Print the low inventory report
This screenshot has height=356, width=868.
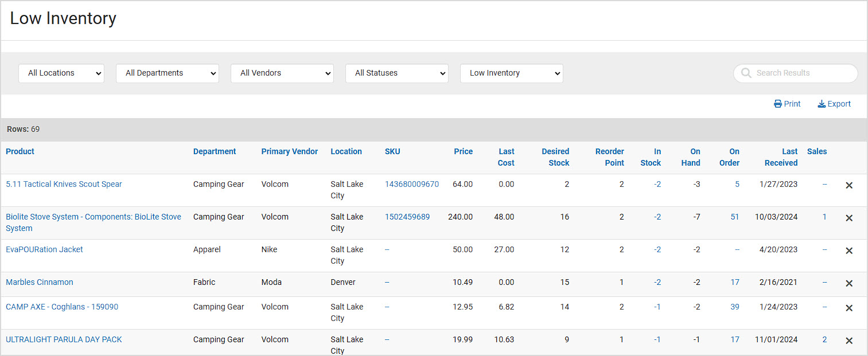point(787,104)
